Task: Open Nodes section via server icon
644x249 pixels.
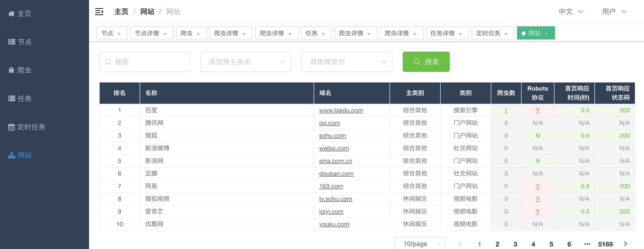Action: [x=12, y=42]
